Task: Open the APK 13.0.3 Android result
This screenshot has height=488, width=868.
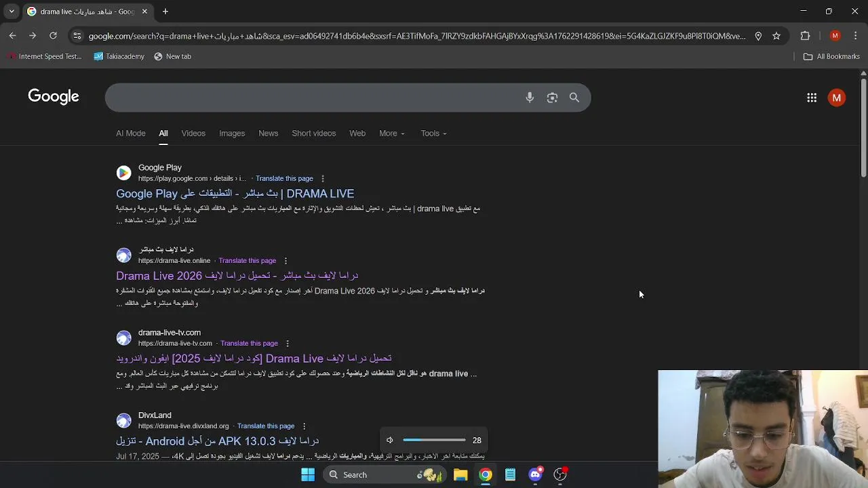Action: click(x=218, y=441)
